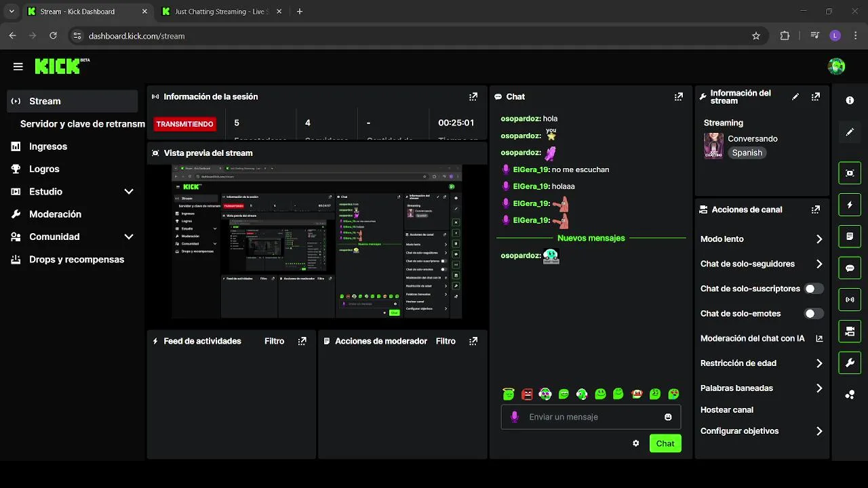
Task: Toggle the session info broadcast widget icon
Action: (850, 300)
